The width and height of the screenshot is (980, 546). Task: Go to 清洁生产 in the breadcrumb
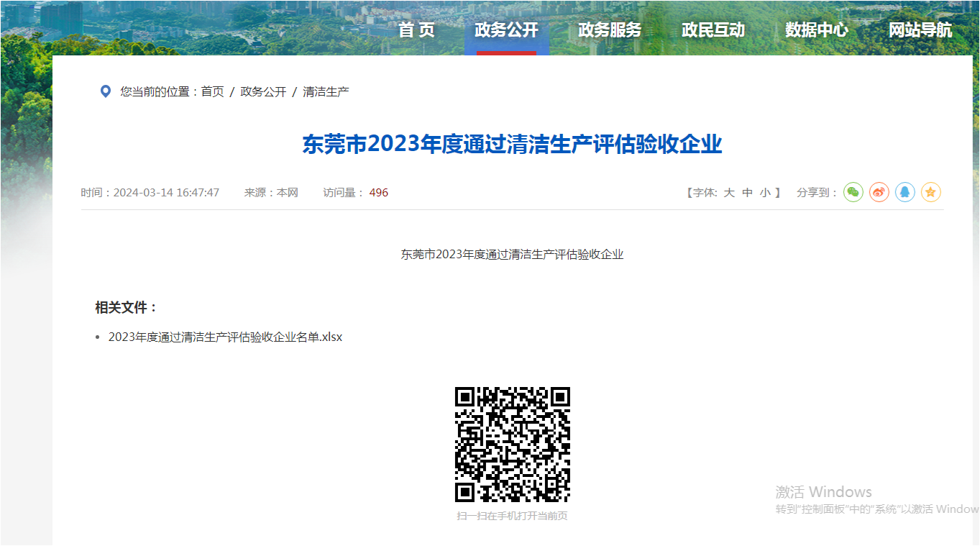[326, 91]
